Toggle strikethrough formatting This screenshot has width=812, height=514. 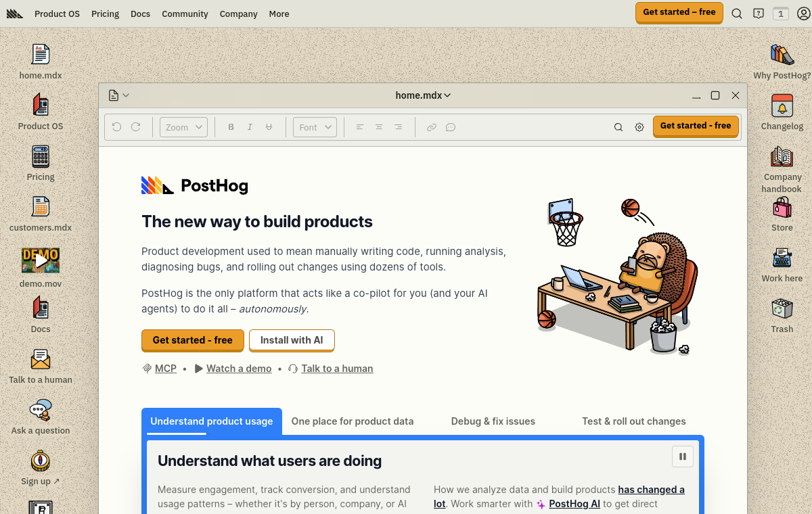tap(269, 126)
